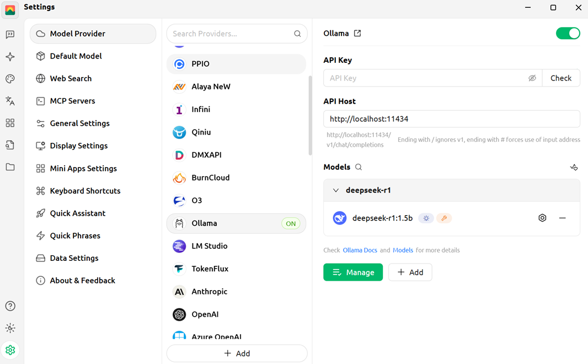Screen dimensions: 588x364
Task: Select the O3 provider
Action: tap(236, 201)
